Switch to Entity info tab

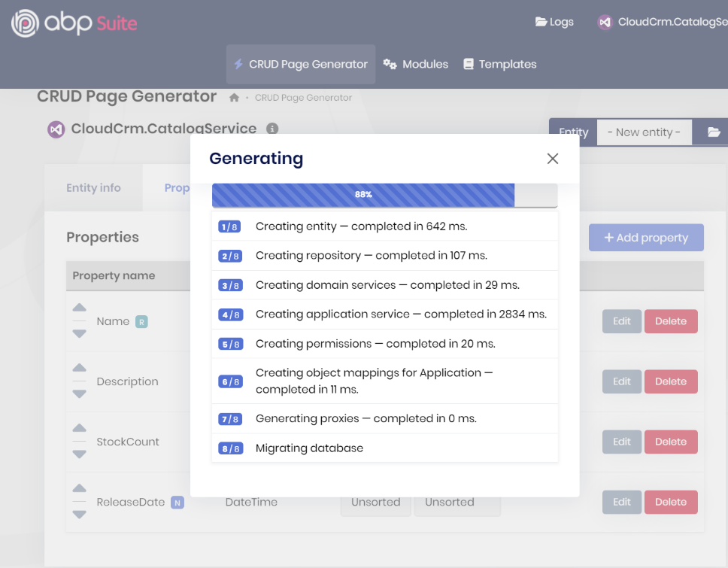click(x=93, y=188)
